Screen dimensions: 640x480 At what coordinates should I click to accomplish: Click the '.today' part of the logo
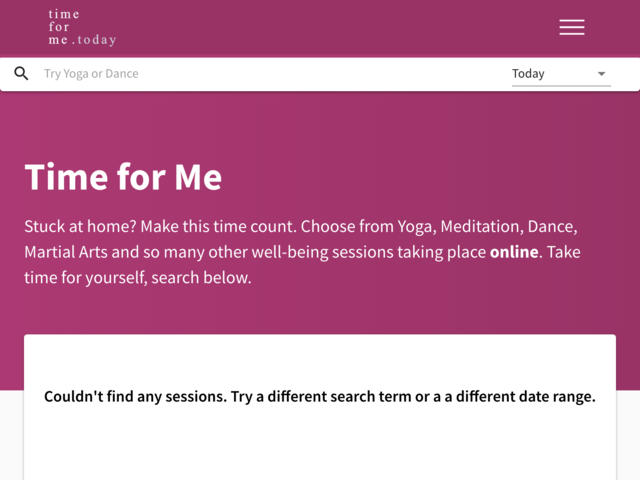pyautogui.click(x=97, y=41)
